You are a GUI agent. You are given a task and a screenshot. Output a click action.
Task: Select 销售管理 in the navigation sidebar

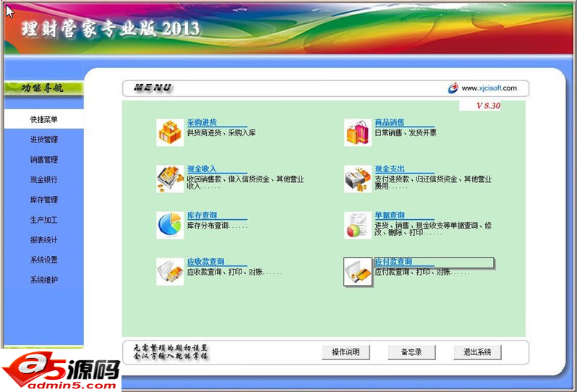(x=44, y=159)
